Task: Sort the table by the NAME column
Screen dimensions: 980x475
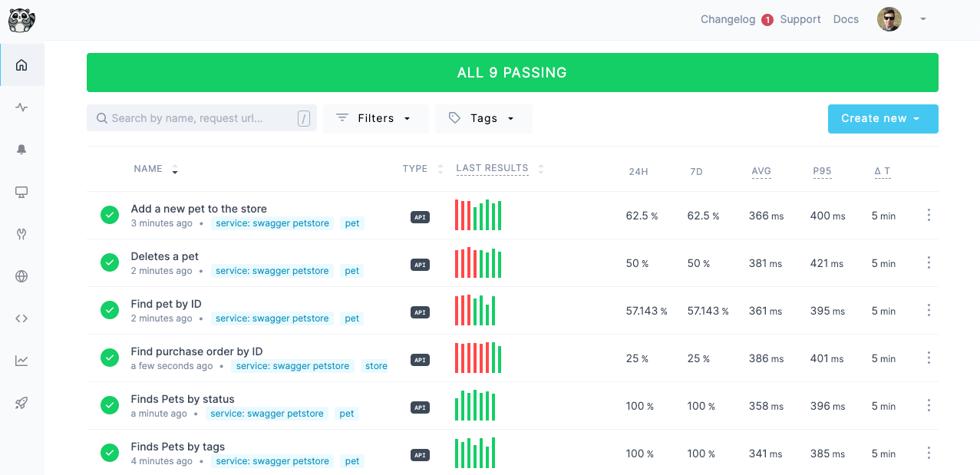Action: pos(149,168)
